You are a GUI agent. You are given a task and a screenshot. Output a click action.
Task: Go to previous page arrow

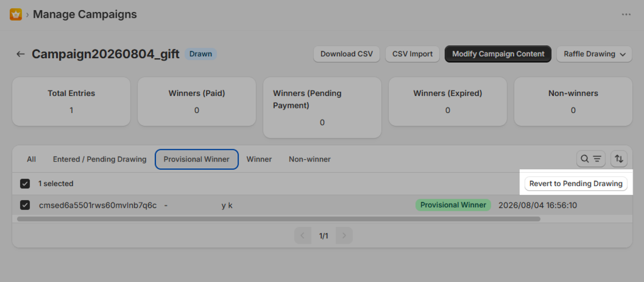coord(303,235)
